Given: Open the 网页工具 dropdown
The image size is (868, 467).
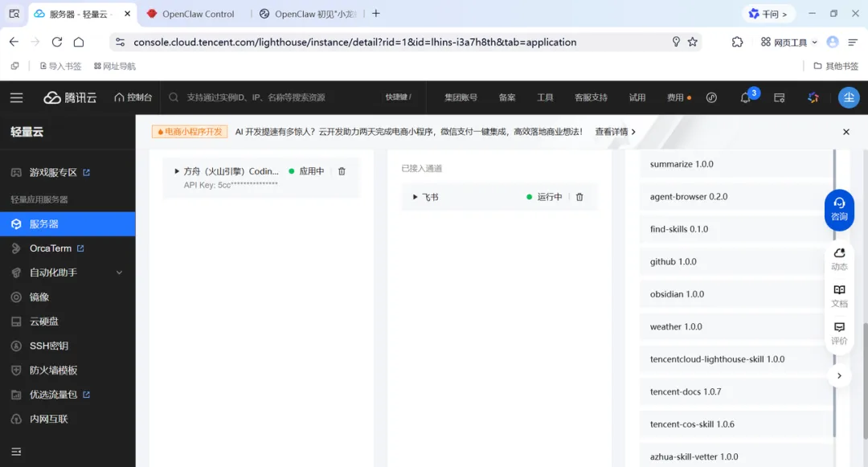Looking at the screenshot, I should tap(789, 42).
